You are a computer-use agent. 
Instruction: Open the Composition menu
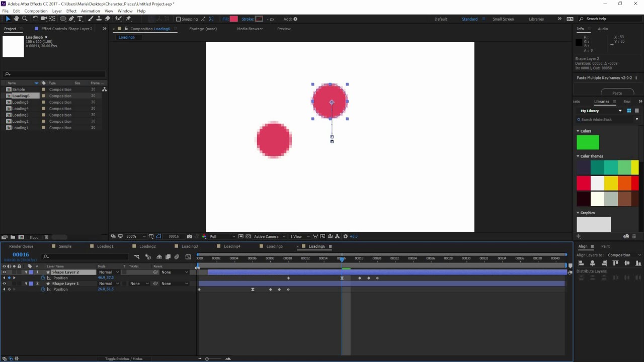[36, 11]
